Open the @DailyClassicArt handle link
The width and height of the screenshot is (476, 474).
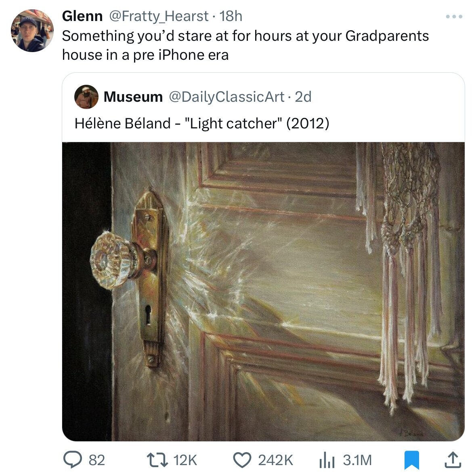[226, 97]
